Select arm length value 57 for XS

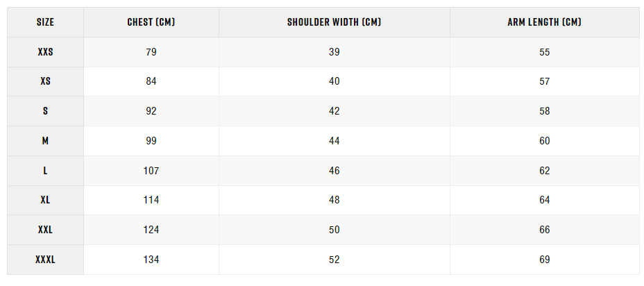pos(544,81)
